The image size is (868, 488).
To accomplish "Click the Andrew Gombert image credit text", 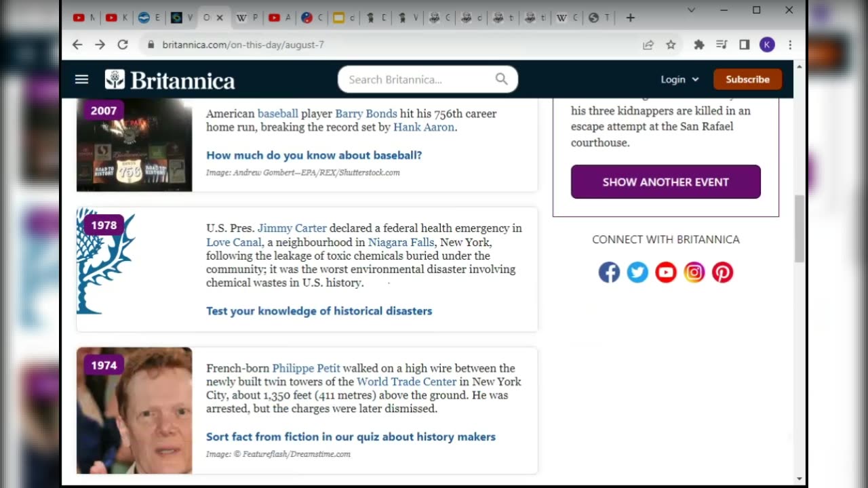I will [303, 173].
